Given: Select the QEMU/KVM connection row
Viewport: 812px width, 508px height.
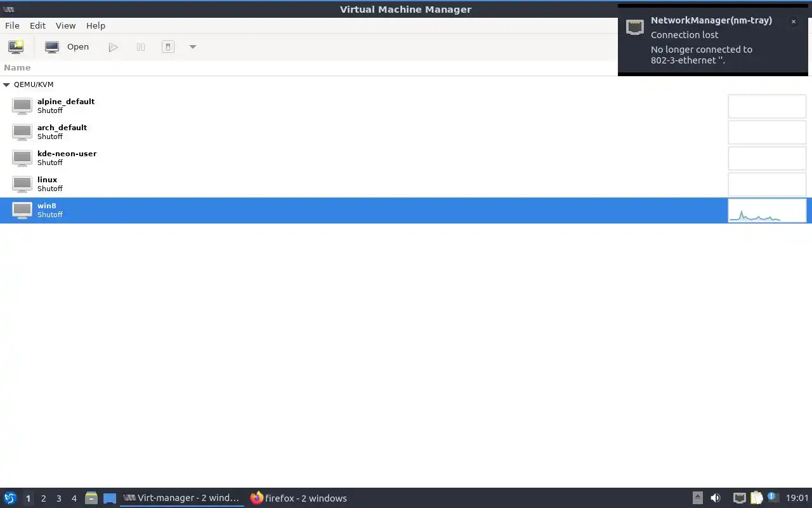Looking at the screenshot, I should pos(406,84).
